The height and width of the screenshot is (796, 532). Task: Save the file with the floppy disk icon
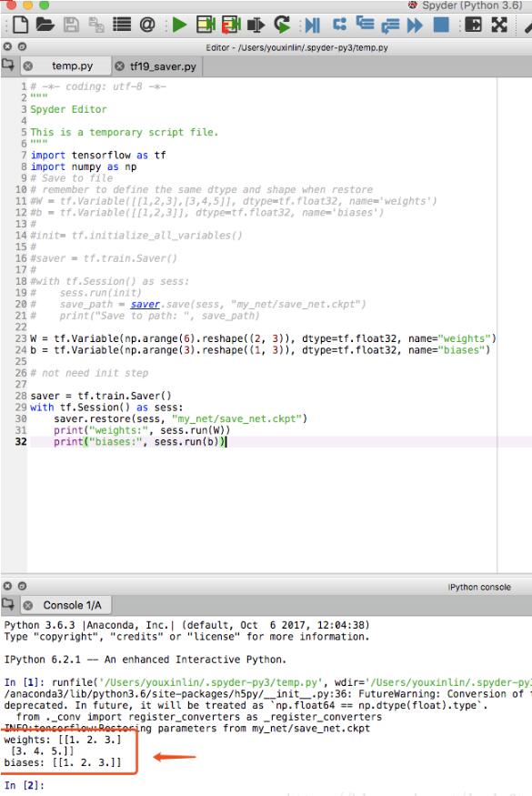tap(71, 25)
